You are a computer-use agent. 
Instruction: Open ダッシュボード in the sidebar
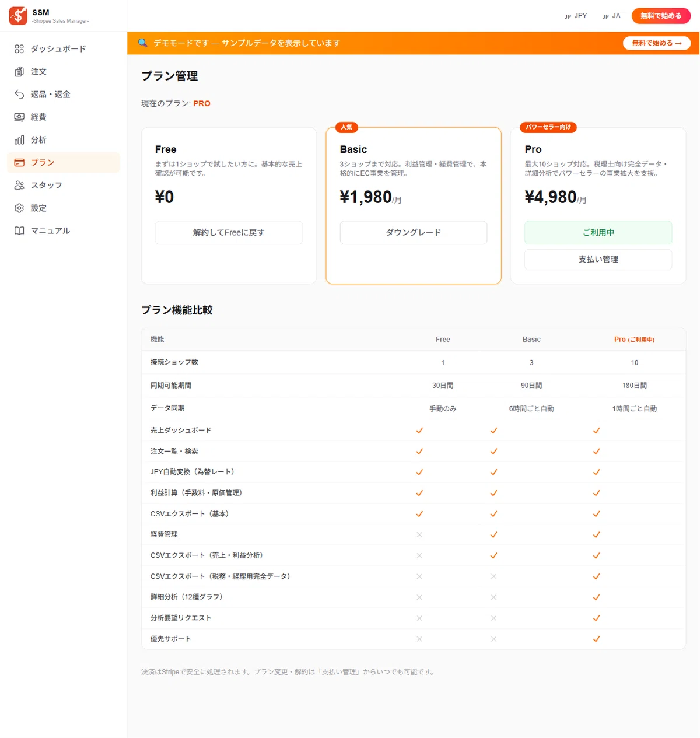point(63,49)
